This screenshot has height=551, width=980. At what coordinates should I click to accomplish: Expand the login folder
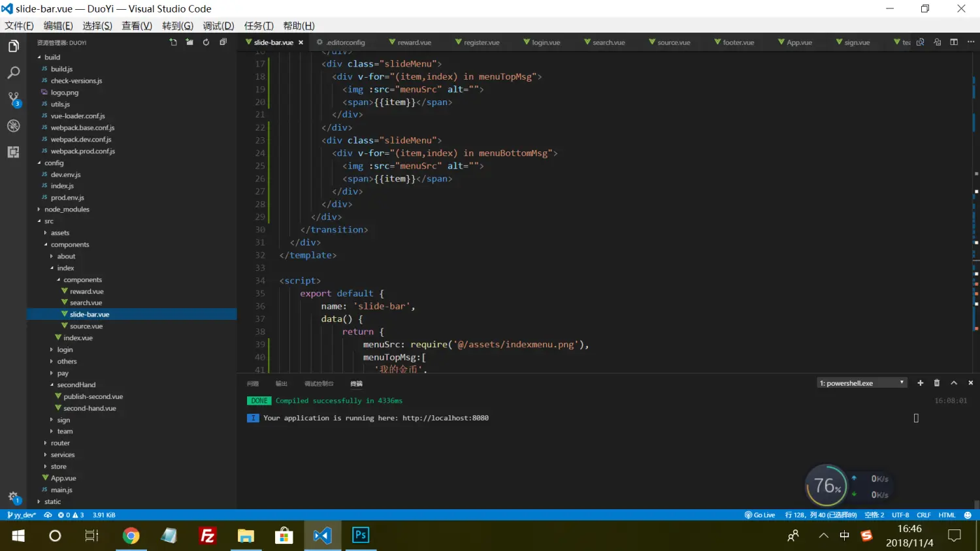click(65, 350)
